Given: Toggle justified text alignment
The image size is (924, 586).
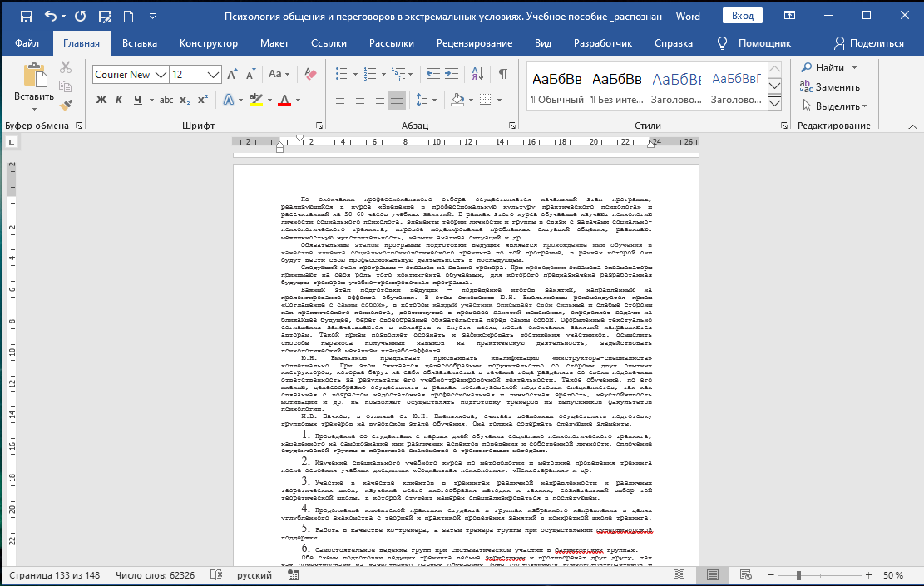Looking at the screenshot, I should click(397, 101).
